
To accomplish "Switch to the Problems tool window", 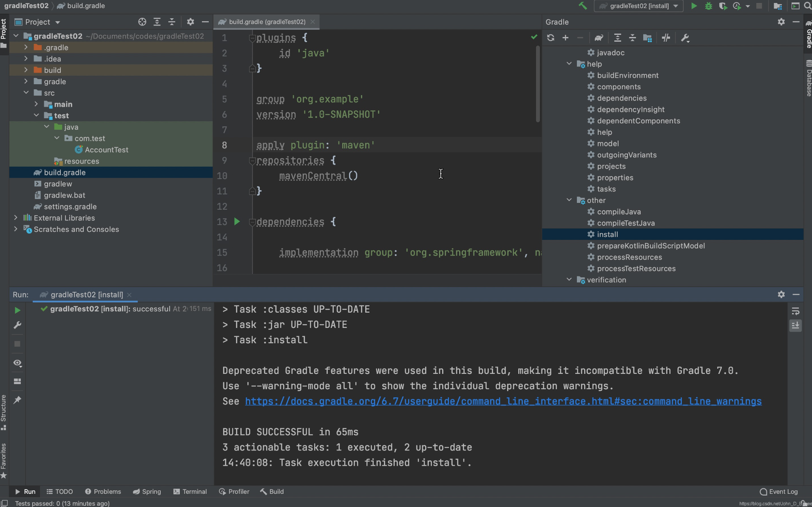I will (x=103, y=491).
